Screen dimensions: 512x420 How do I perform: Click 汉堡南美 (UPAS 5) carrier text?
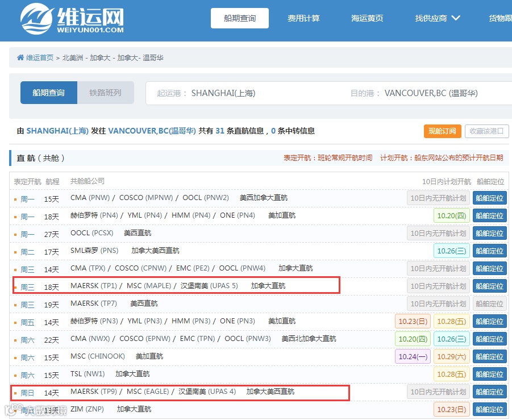point(209,286)
